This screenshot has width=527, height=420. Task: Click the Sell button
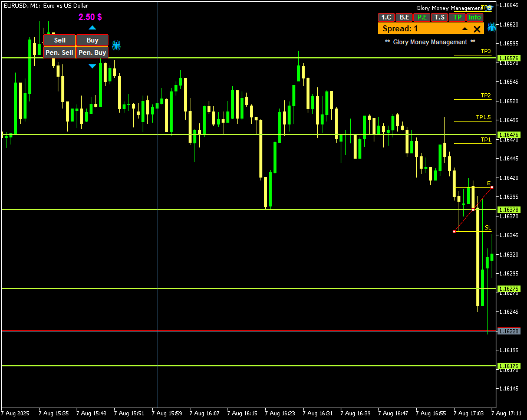click(60, 40)
